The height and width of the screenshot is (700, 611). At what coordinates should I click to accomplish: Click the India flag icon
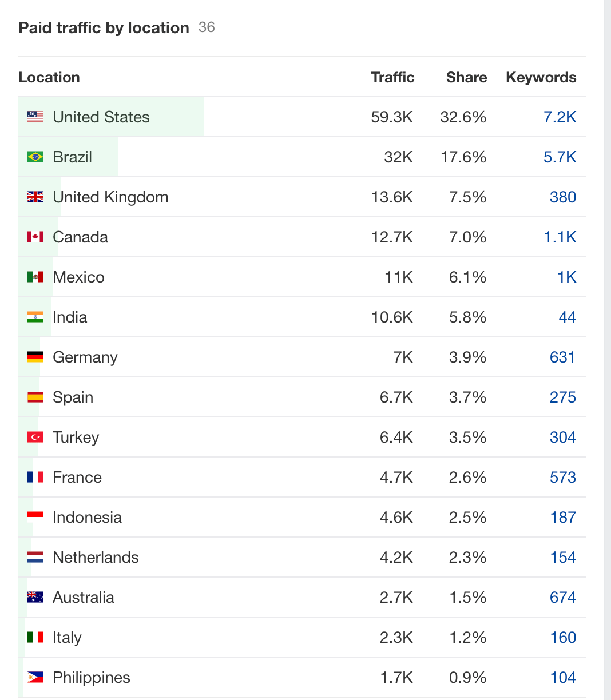click(35, 317)
